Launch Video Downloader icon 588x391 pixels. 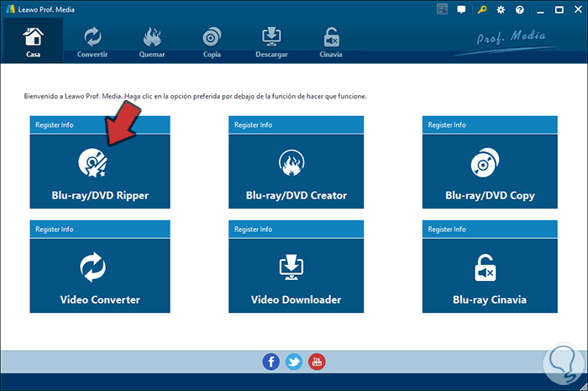pos(291,267)
